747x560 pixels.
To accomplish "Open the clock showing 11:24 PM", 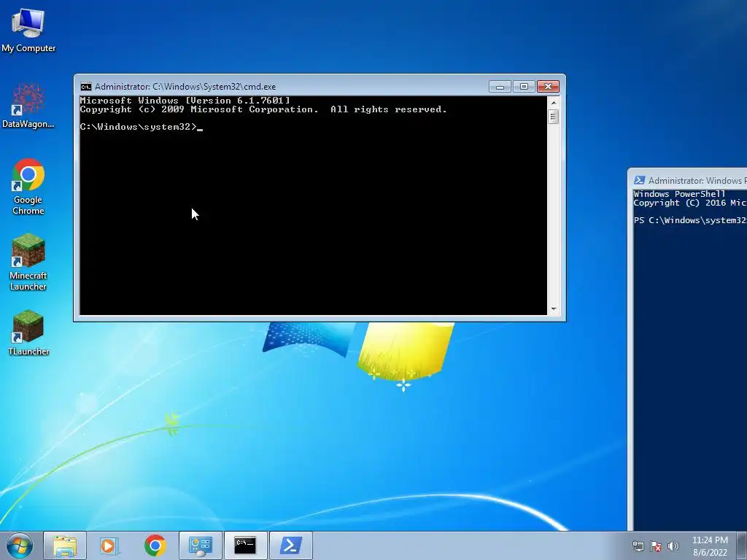I will pyautogui.click(x=710, y=546).
